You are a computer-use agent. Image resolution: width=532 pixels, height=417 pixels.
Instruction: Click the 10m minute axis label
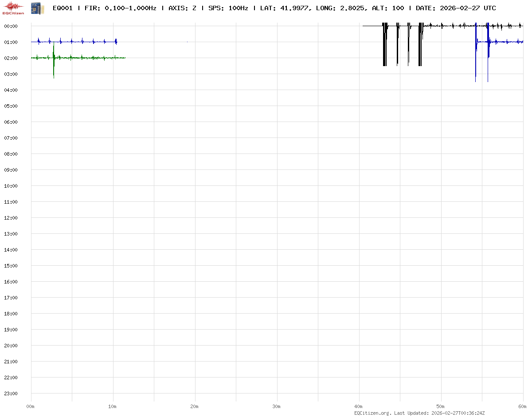point(113,406)
